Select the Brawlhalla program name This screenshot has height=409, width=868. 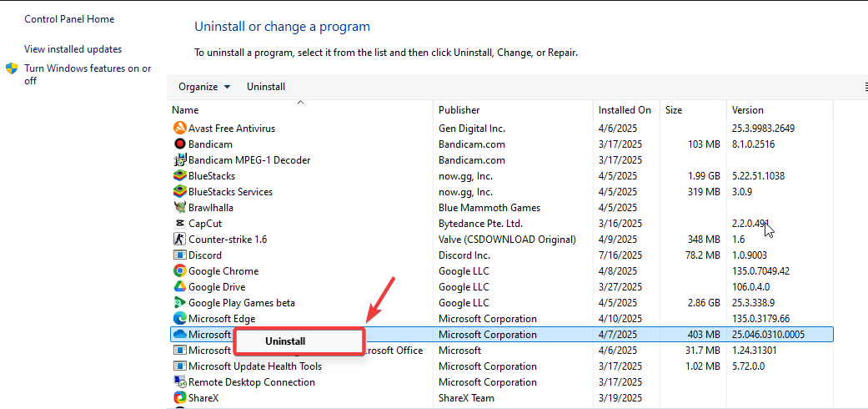211,208
